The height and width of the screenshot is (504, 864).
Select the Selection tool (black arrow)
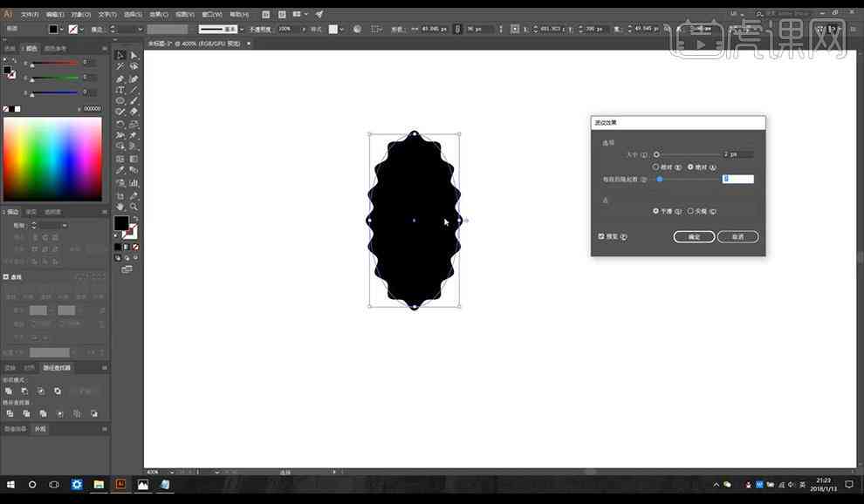pyautogui.click(x=120, y=55)
